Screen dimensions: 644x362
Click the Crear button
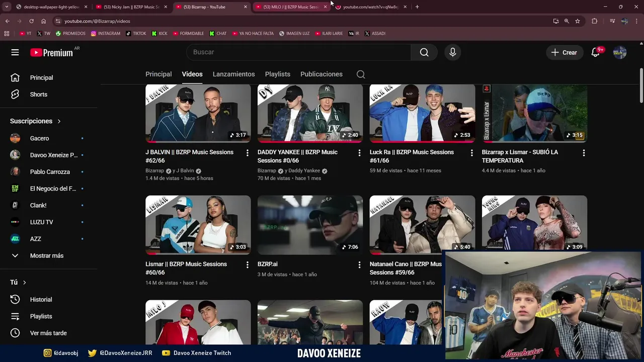pos(564,52)
